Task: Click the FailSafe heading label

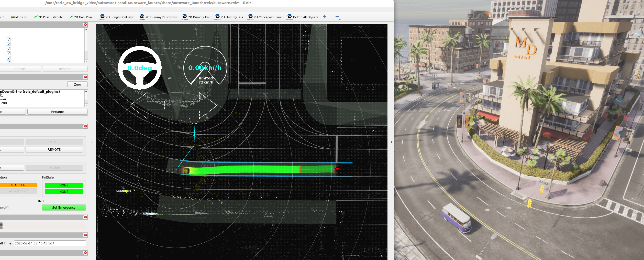Action: 48,177
